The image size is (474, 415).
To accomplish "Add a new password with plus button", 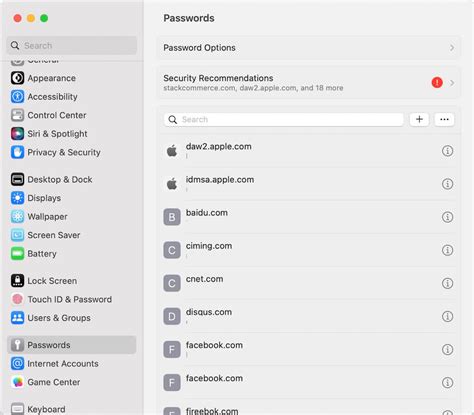I will pos(419,119).
